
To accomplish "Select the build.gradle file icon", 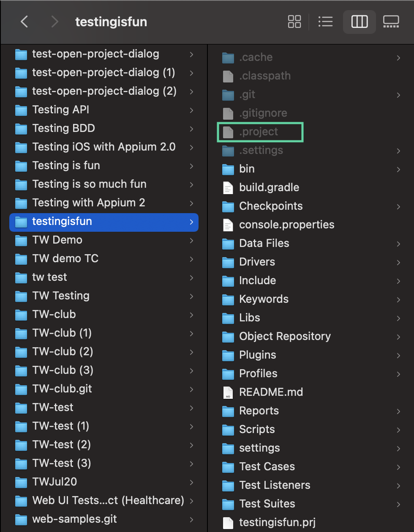I will [x=228, y=188].
